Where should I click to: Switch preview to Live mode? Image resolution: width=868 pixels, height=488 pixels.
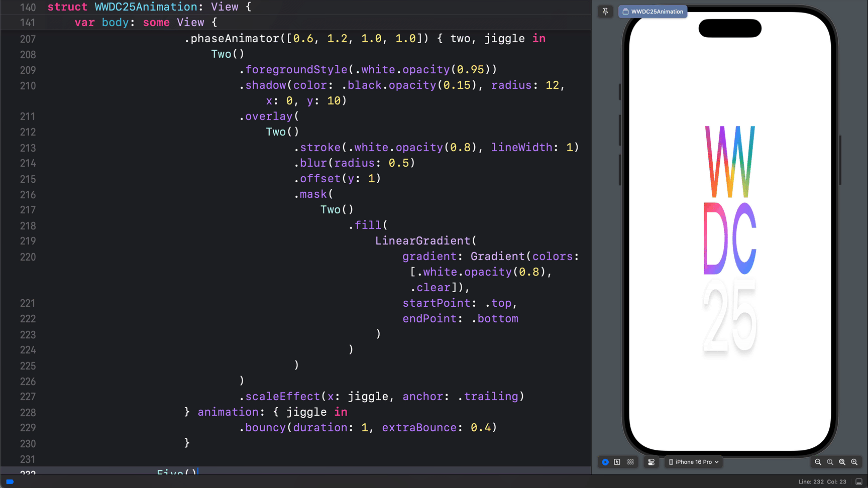pyautogui.click(x=605, y=462)
